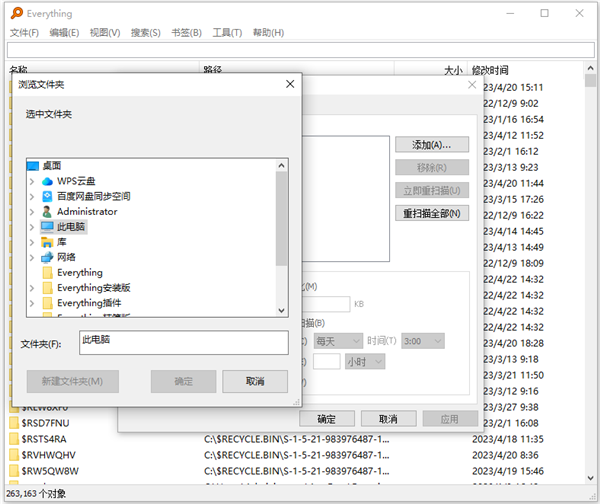Click folder icon of $RSD7FNU row

point(14,423)
